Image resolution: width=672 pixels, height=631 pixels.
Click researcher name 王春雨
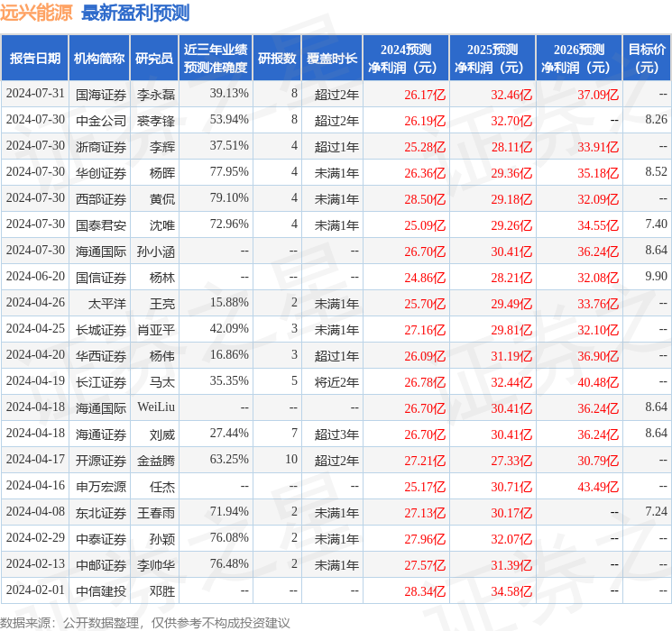(156, 512)
